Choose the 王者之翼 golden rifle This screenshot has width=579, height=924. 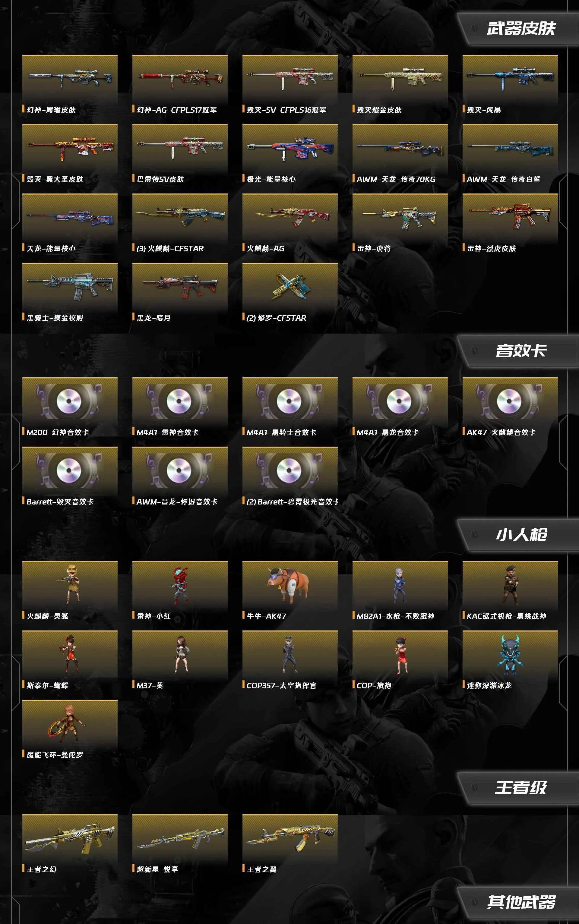coord(290,843)
